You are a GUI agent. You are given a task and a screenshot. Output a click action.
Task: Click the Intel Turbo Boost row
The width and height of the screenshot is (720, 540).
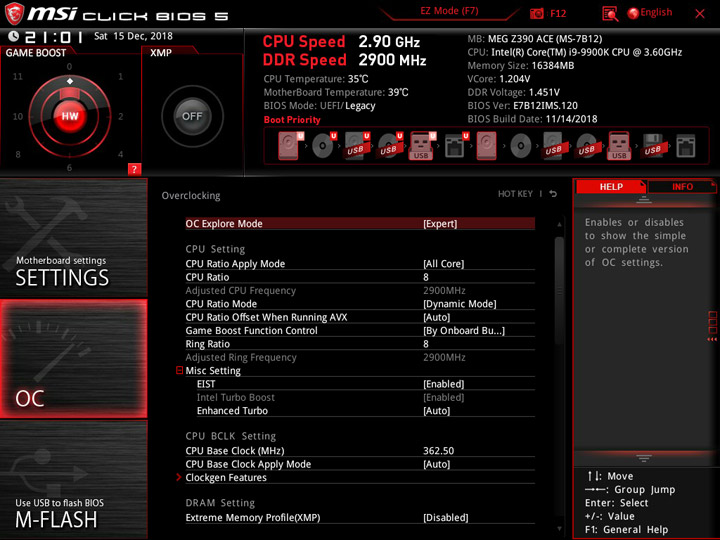click(x=366, y=397)
